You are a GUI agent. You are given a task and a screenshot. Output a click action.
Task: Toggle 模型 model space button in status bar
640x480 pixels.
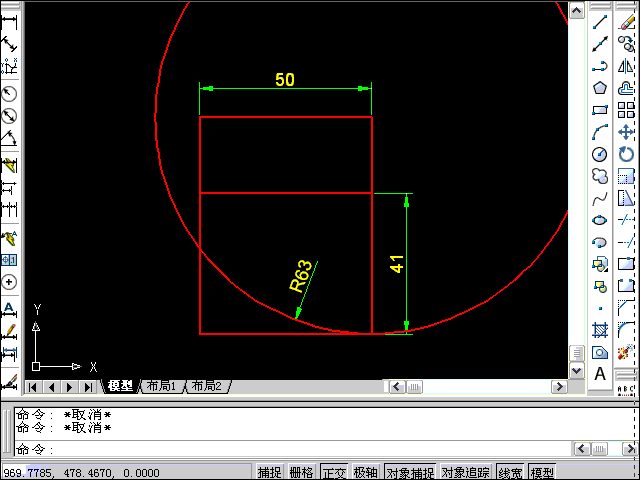click(x=542, y=472)
